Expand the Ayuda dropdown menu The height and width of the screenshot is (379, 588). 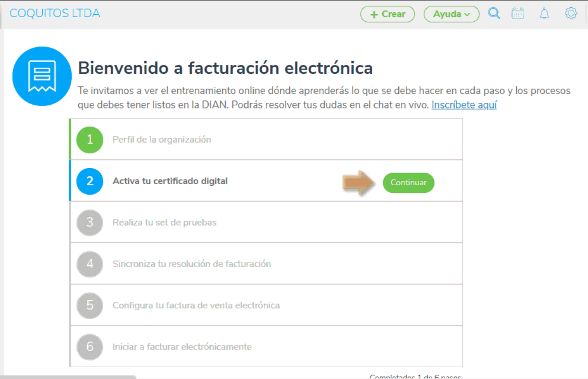tap(451, 14)
